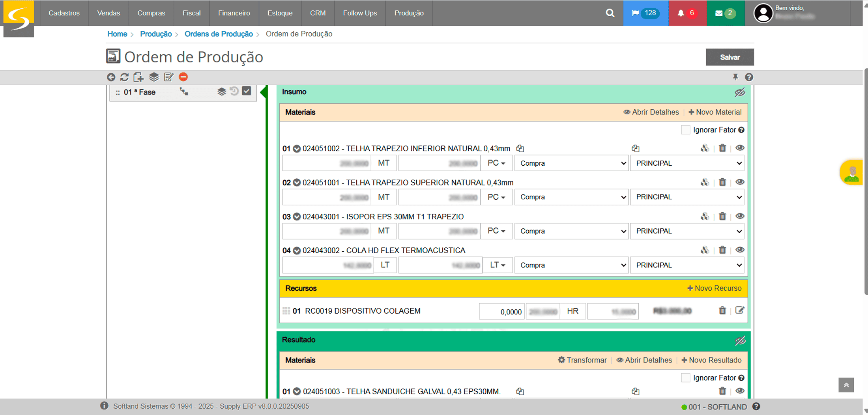The width and height of the screenshot is (868, 415).
Task: Open Compra dropdown for TELHA TRAPEZIO INFERIOR
Action: tap(571, 163)
